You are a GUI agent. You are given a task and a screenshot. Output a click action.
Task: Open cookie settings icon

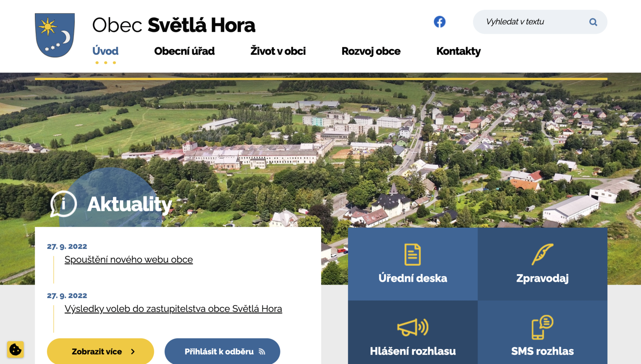click(15, 350)
